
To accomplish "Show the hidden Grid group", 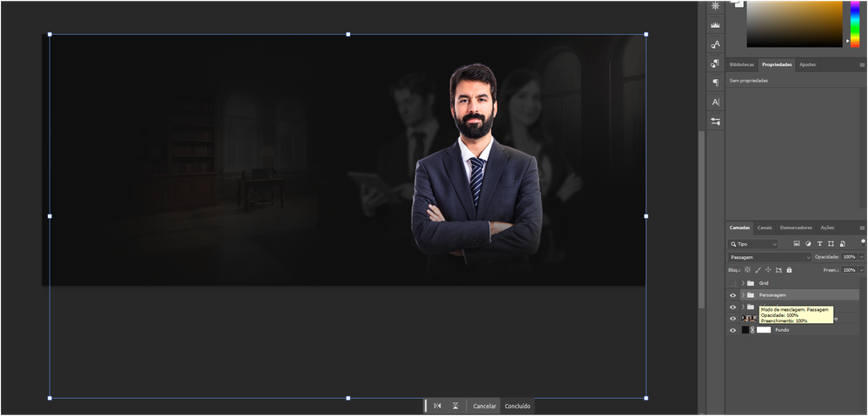I will pos(732,283).
